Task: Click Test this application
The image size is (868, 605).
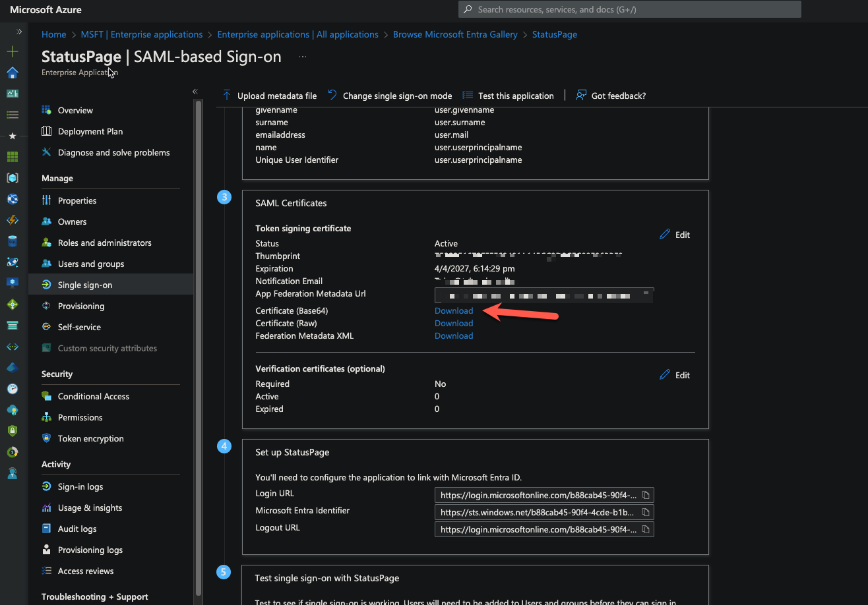Action: (x=508, y=96)
